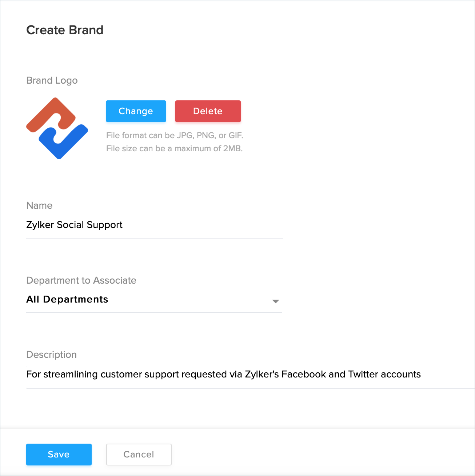Click the Brand Logo label

pos(52,80)
